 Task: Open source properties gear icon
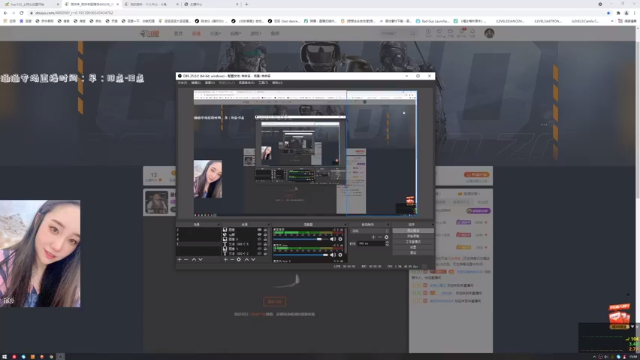point(239,260)
